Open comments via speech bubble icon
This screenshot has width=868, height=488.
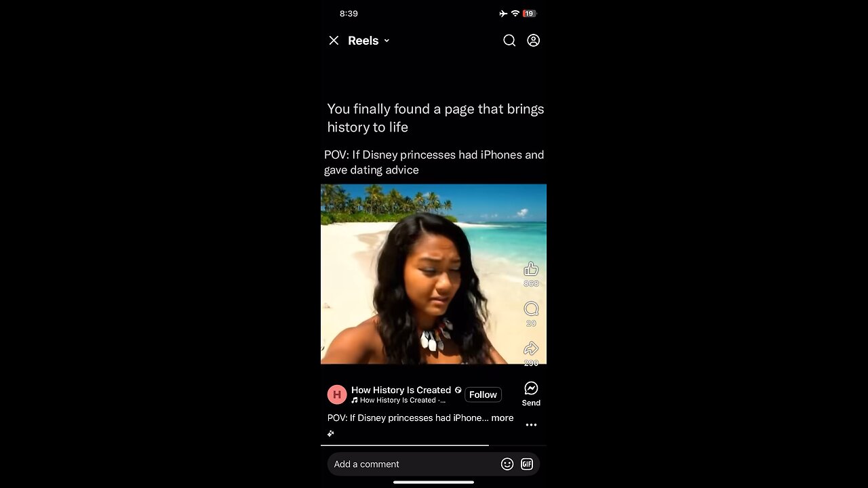tap(531, 309)
